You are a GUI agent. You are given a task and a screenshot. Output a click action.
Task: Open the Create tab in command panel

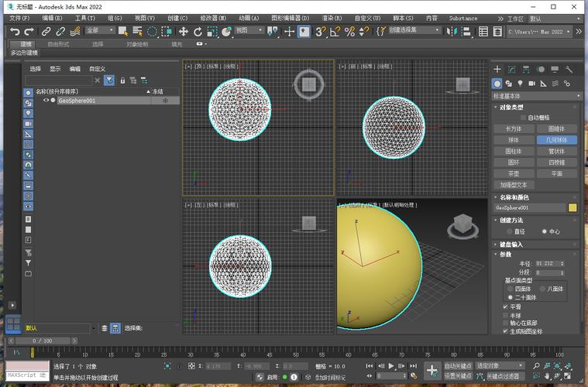(x=498, y=70)
